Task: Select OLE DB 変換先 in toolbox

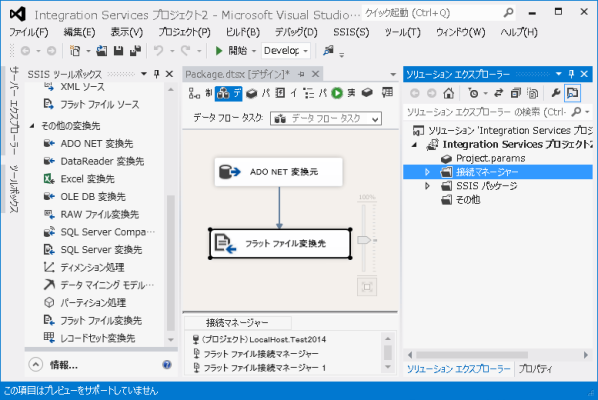Action: point(93,196)
